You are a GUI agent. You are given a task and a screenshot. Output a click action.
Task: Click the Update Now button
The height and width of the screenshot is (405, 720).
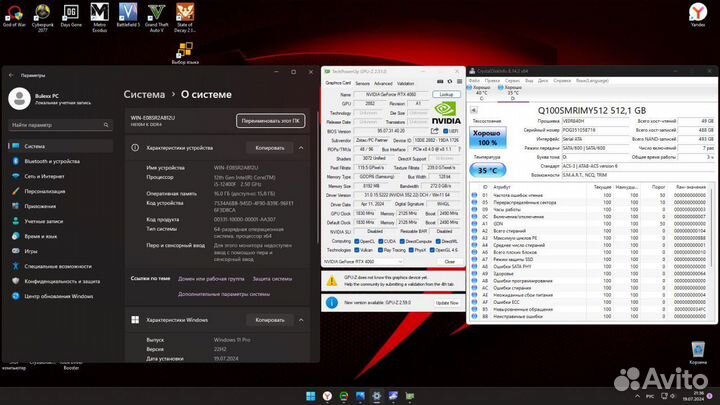click(447, 303)
